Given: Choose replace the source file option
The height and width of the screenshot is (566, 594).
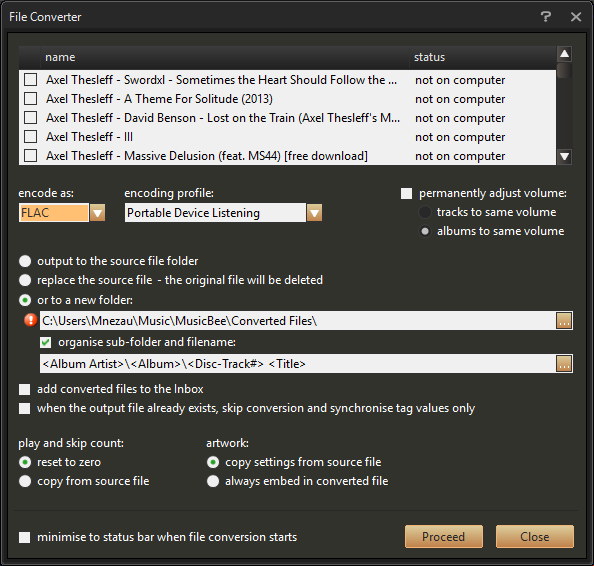Looking at the screenshot, I should [25, 280].
